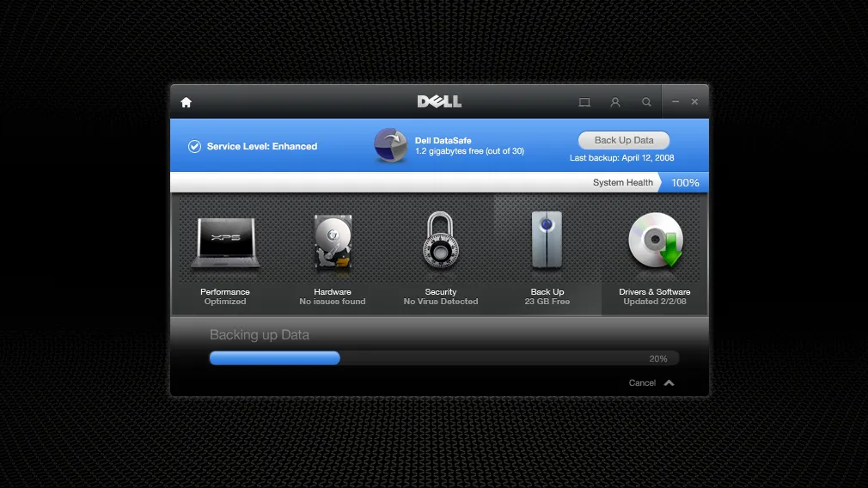The image size is (868, 488).
Task: Select the Drivers & Software disc icon
Action: 656,240
